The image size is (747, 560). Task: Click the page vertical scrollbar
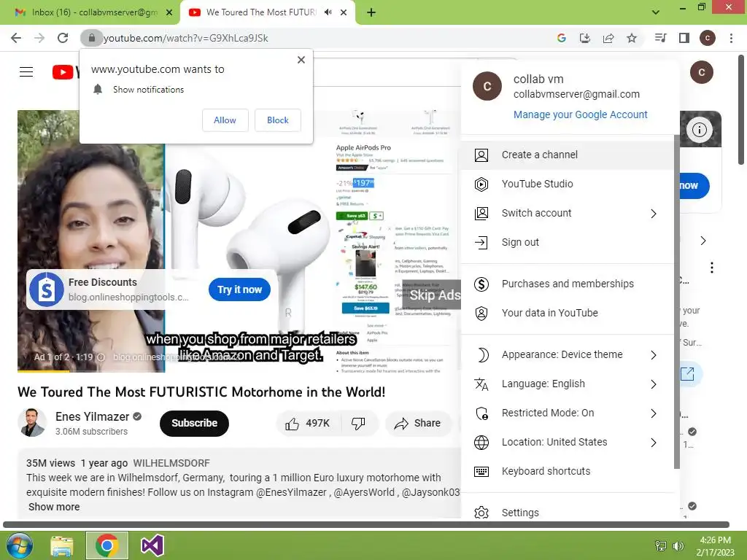(741, 109)
